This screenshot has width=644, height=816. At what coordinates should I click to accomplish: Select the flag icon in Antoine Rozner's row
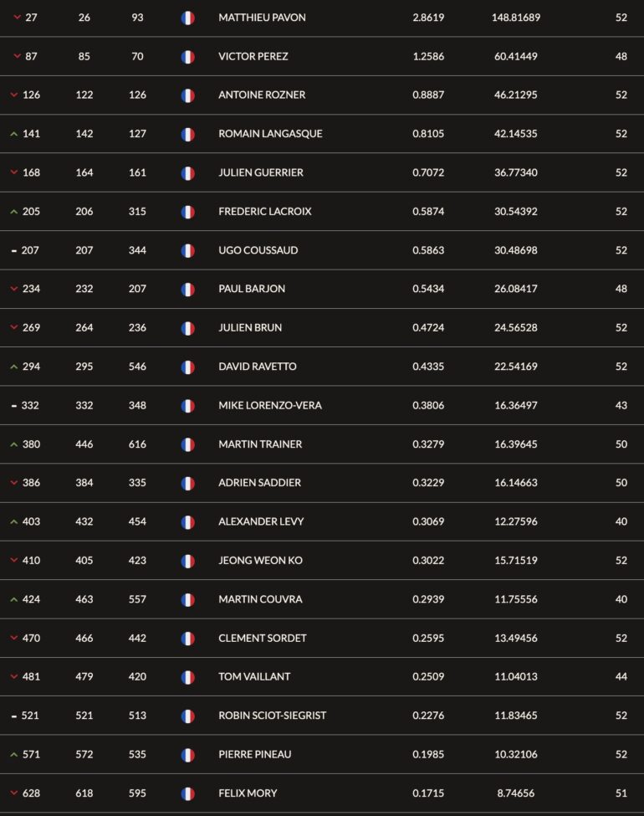[x=188, y=95]
